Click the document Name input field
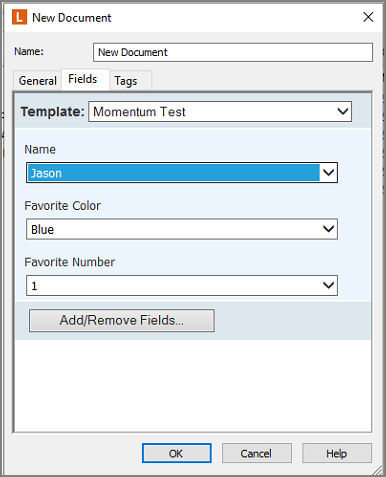The width and height of the screenshot is (386, 477). click(233, 52)
